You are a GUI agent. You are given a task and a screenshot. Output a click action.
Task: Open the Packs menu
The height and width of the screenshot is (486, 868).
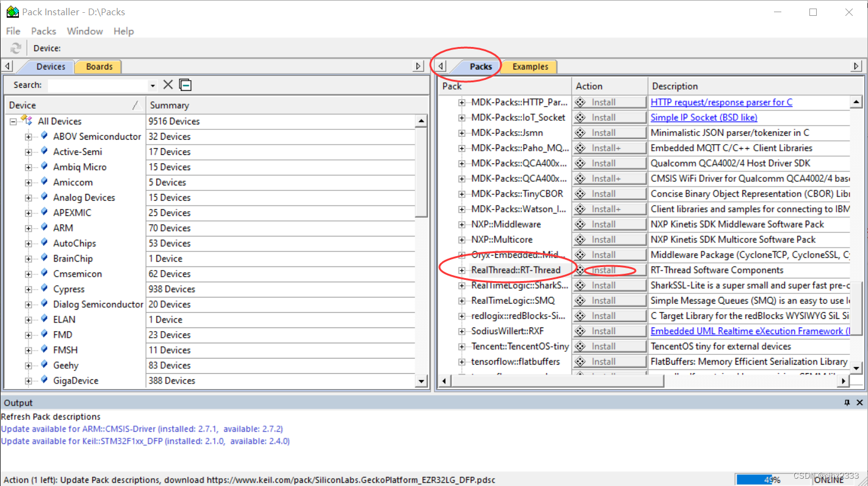tap(43, 31)
